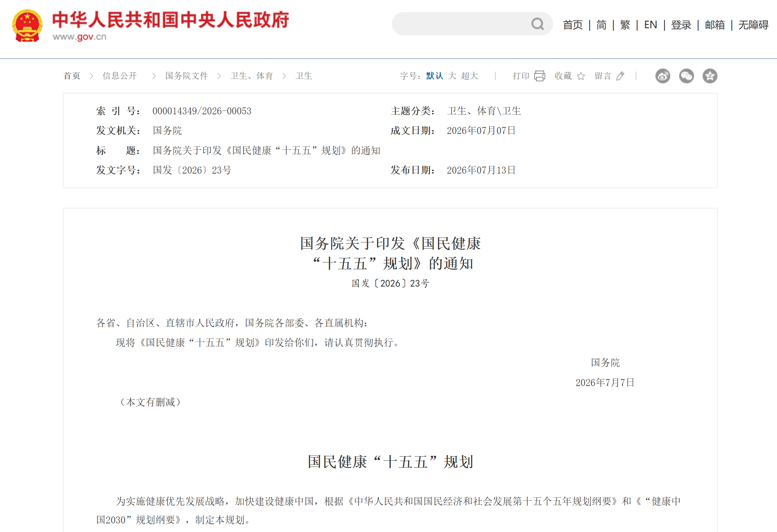
Task: Enable 无障碍 accessibility mode
Action: tap(753, 25)
